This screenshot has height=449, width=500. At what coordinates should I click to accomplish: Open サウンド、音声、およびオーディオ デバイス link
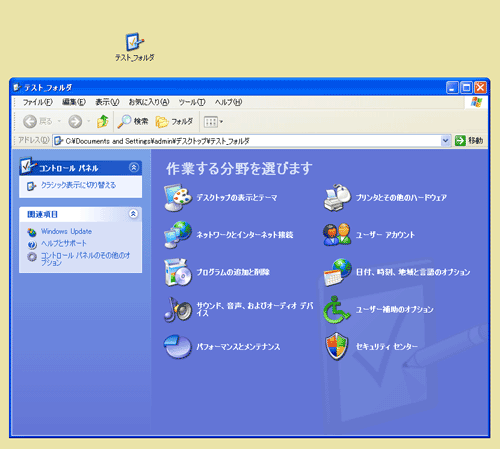coord(255,309)
